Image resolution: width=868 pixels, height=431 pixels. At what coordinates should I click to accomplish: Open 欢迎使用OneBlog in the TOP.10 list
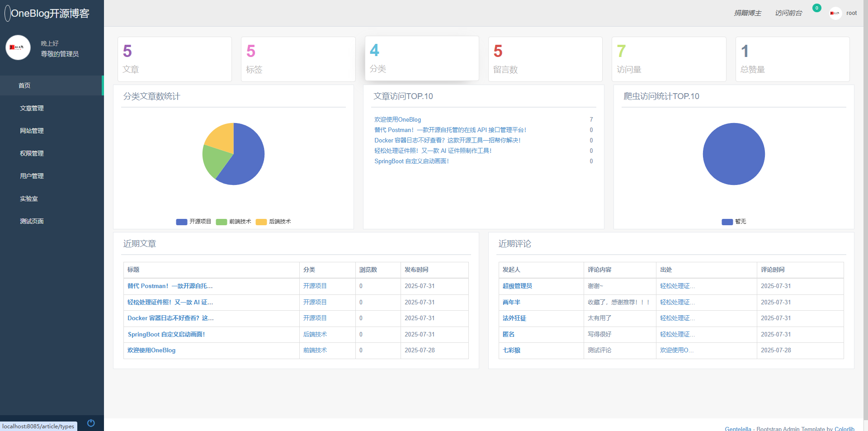coord(397,119)
